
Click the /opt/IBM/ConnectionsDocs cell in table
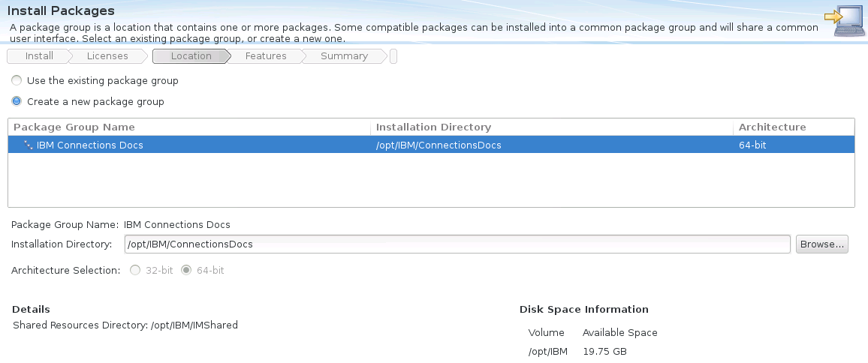439,145
